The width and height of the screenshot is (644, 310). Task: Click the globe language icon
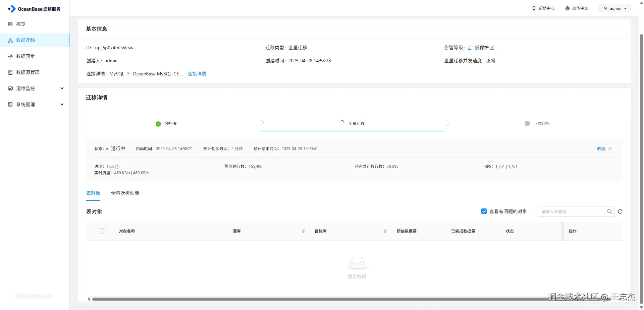pos(568,8)
